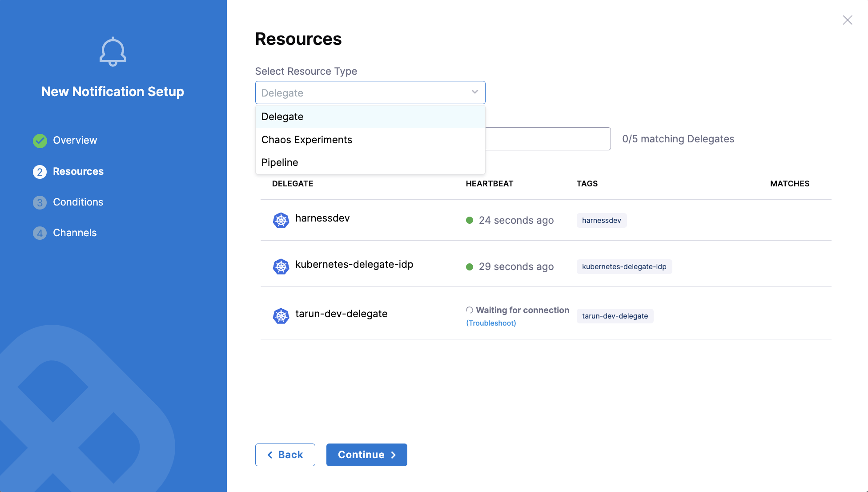Collapse the Resource Type dropdown chevron
This screenshot has width=868, height=492.
(x=475, y=92)
